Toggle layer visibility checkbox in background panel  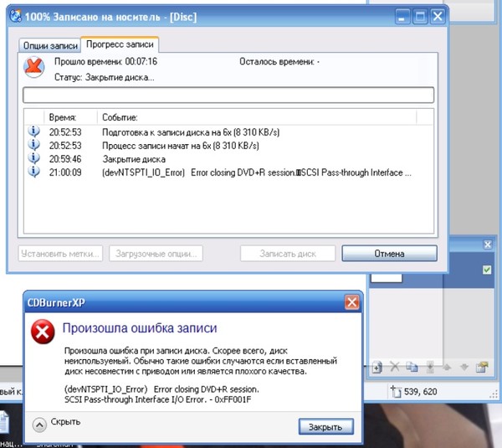pyautogui.click(x=487, y=270)
